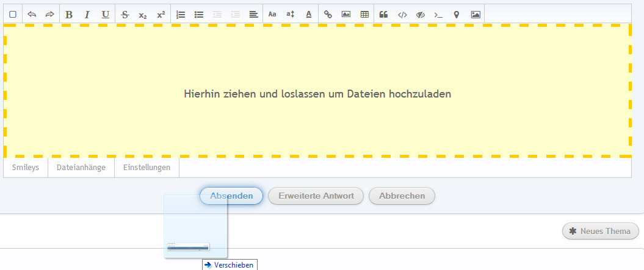Open the font size dropdown
644x270 pixels.
coord(291,14)
